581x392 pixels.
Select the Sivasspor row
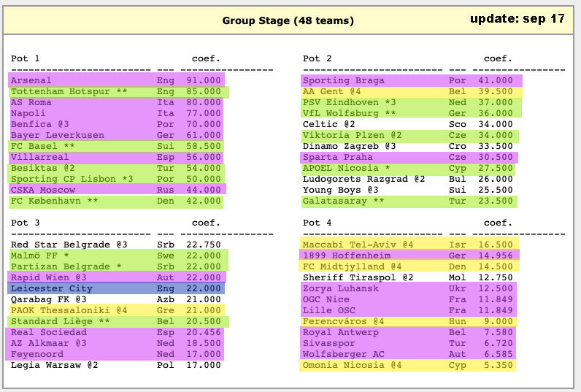coord(409,343)
